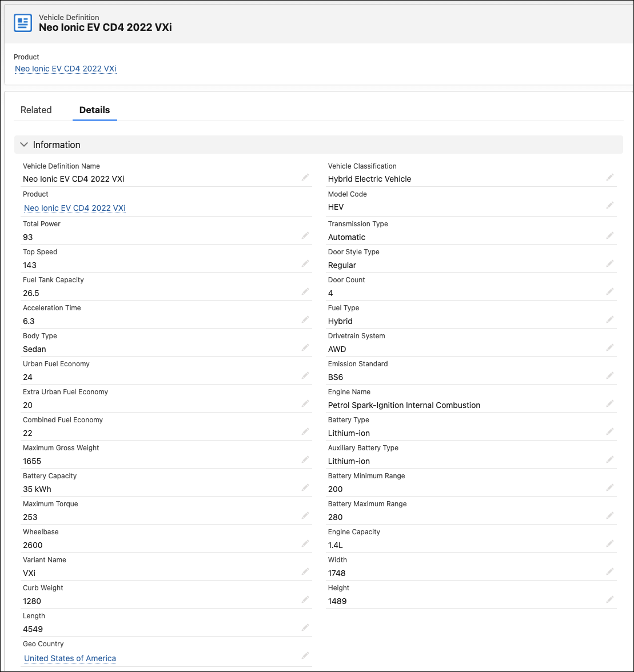
Task: Click edit pencil beside Acceleration Time
Action: click(305, 319)
